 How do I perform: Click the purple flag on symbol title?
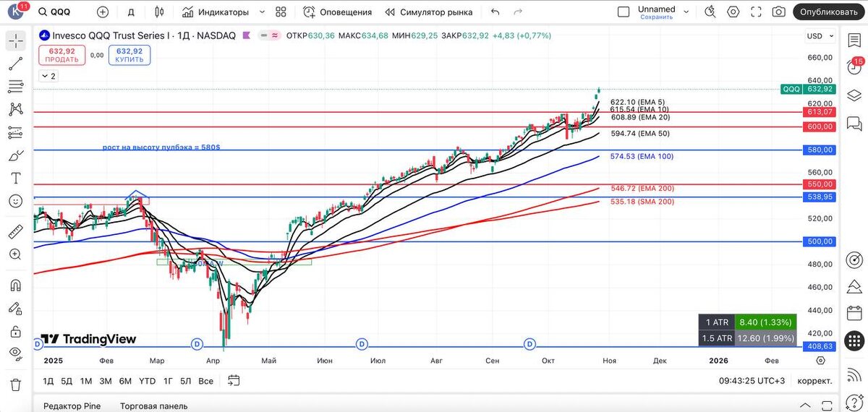[x=247, y=35]
